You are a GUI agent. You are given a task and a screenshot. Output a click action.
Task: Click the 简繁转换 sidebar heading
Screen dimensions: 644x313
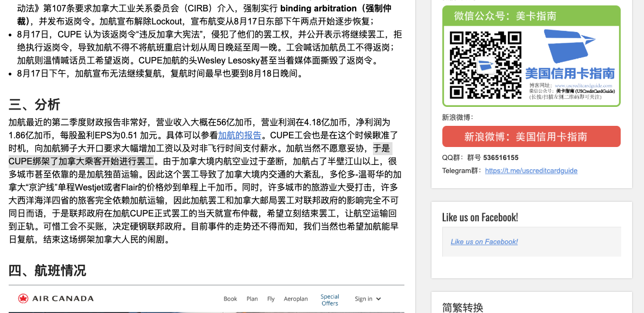pyautogui.click(x=462, y=307)
